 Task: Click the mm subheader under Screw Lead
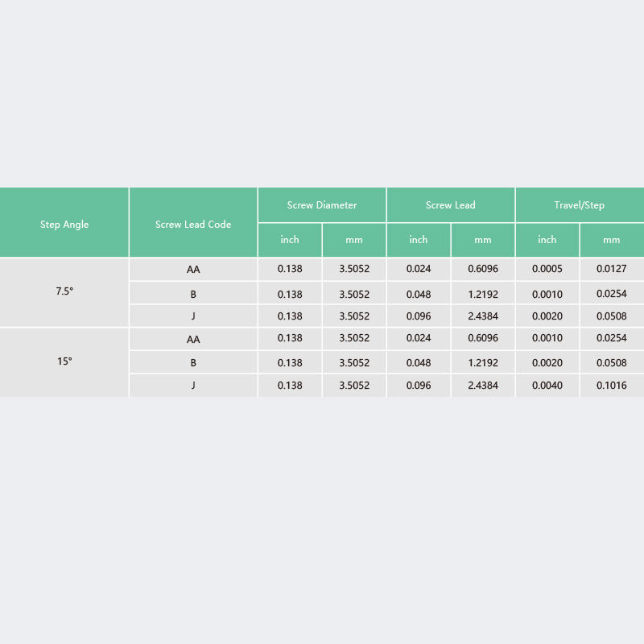pyautogui.click(x=483, y=240)
